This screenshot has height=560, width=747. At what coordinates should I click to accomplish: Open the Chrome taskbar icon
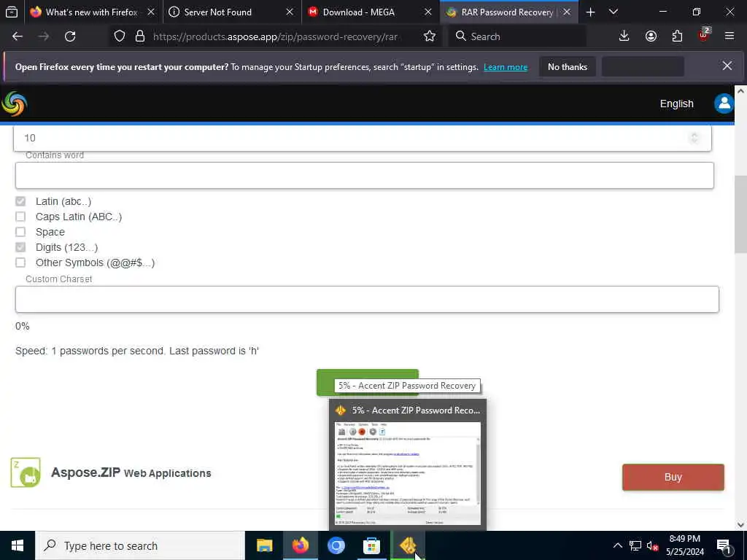point(336,545)
